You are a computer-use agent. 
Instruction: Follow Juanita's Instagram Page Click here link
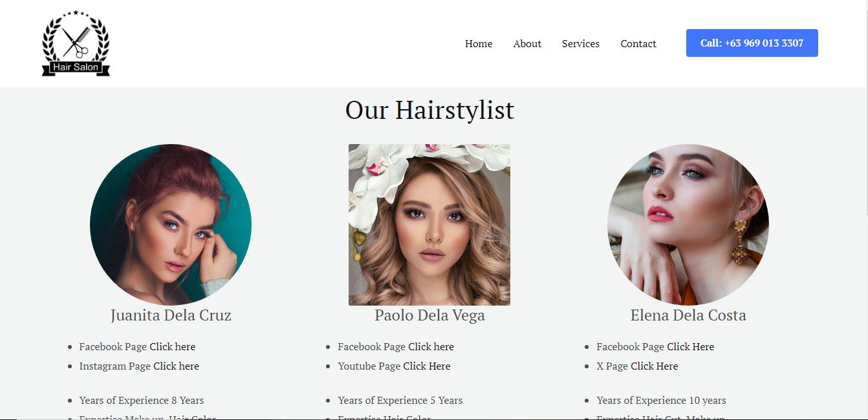pos(176,366)
